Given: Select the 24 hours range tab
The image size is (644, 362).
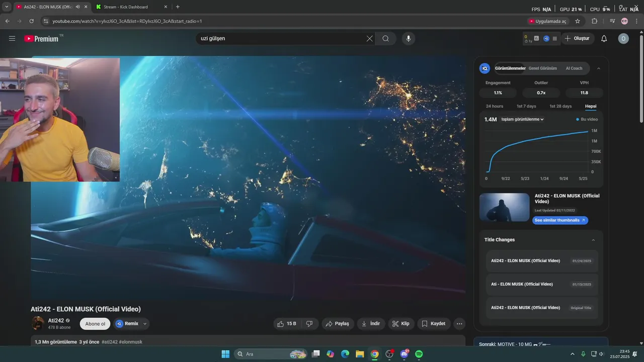Looking at the screenshot, I should [x=494, y=106].
